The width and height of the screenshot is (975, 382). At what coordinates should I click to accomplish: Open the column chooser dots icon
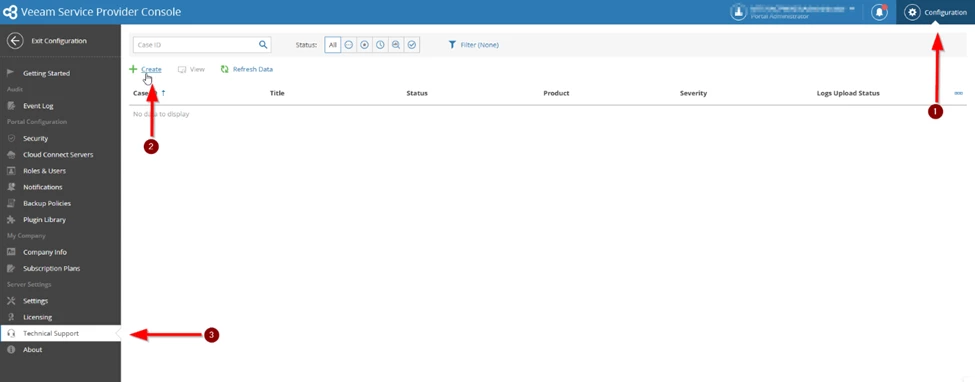click(x=958, y=93)
